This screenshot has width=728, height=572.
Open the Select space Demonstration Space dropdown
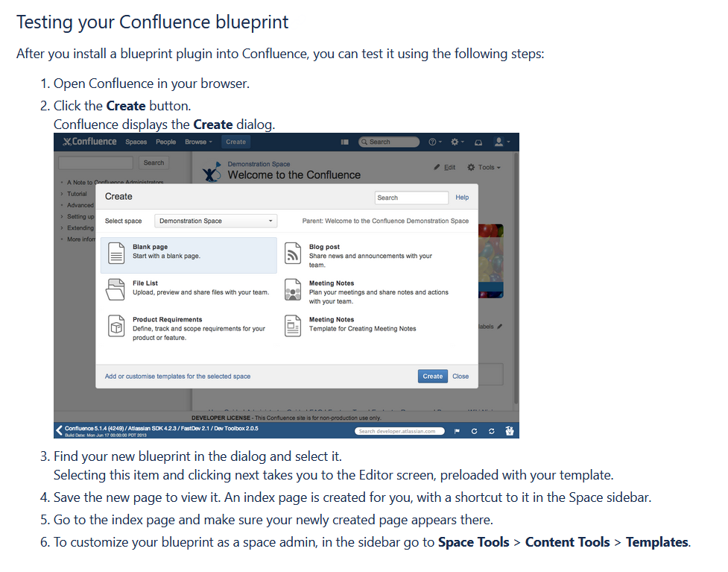216,221
